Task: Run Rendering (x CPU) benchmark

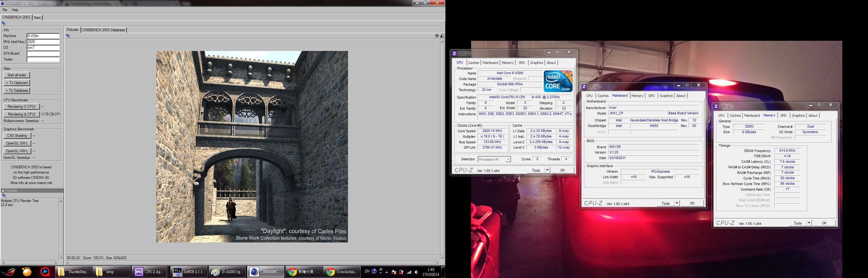Action: [x=22, y=114]
